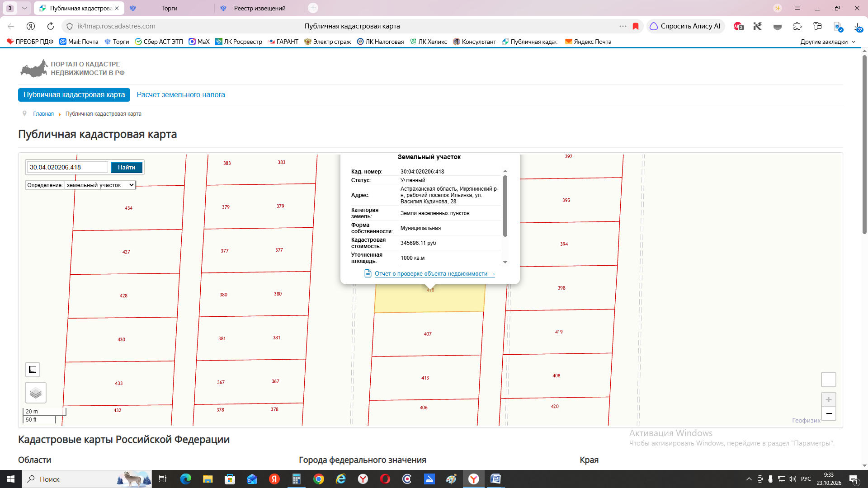
Task: Click the Windows taskbar search box
Action: (86, 479)
